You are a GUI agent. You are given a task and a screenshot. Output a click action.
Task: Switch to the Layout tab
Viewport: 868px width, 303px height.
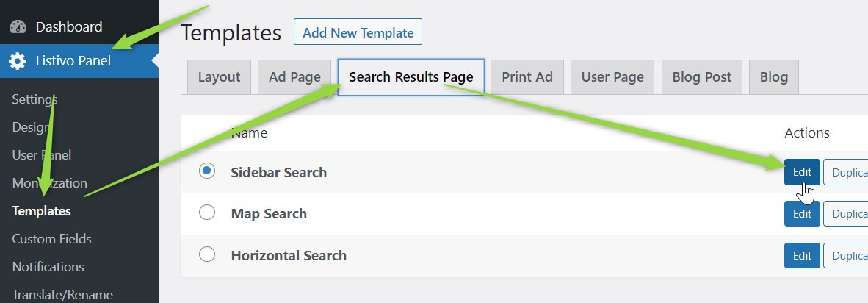coord(220,77)
